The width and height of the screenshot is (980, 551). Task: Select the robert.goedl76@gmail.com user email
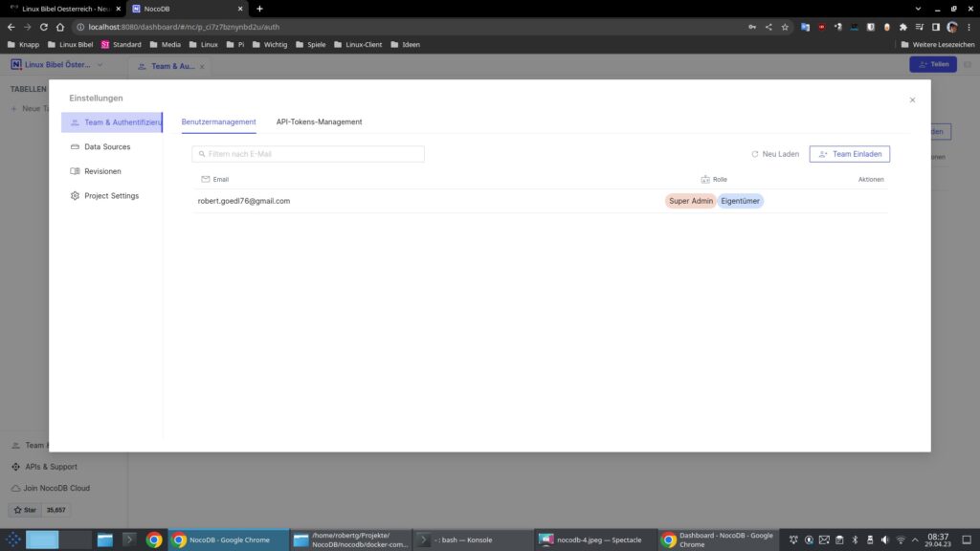click(244, 201)
